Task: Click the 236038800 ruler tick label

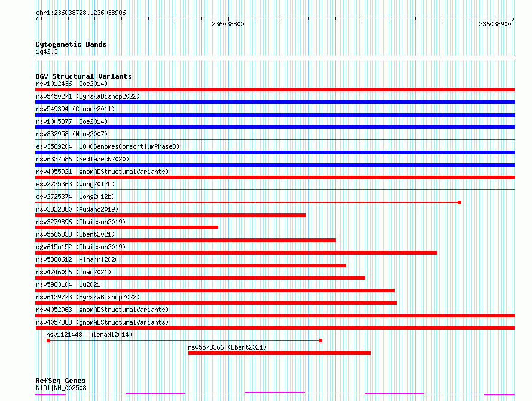Action: coord(228,24)
